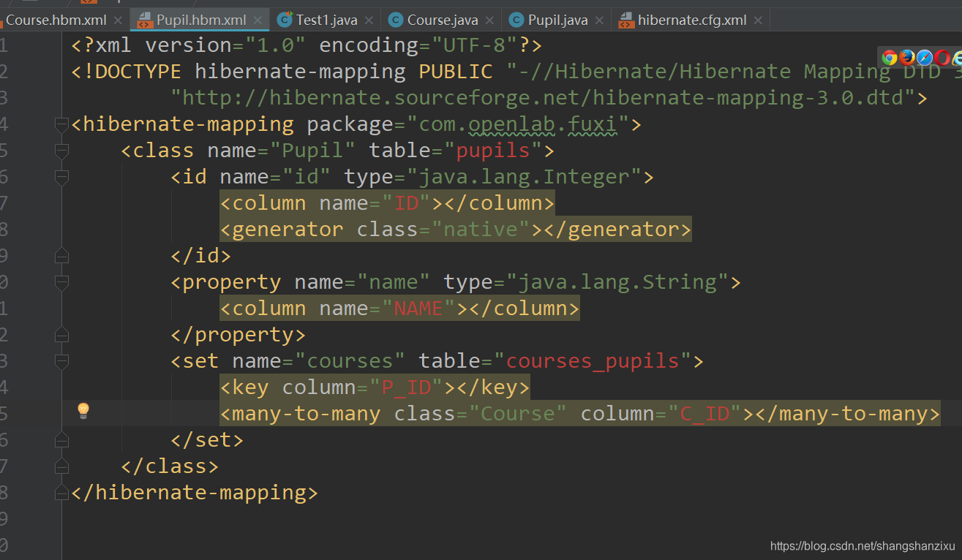Click the "courses" set name value

[350, 361]
